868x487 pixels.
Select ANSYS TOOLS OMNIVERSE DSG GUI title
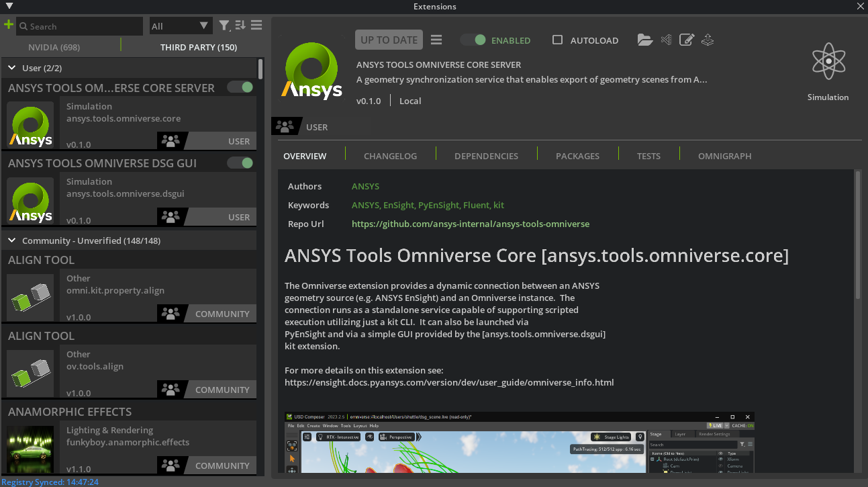pos(102,163)
